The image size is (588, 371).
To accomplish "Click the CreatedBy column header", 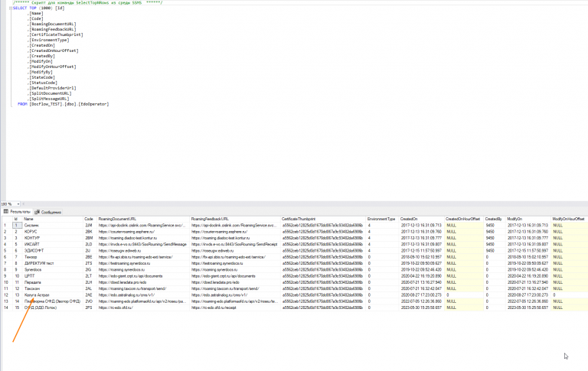I will [x=495, y=219].
